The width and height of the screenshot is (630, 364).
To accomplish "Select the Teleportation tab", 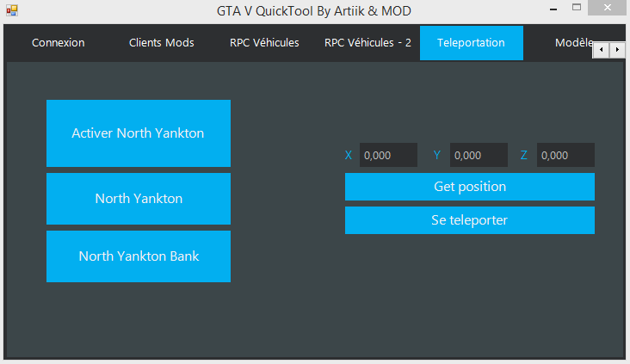I will pos(472,43).
